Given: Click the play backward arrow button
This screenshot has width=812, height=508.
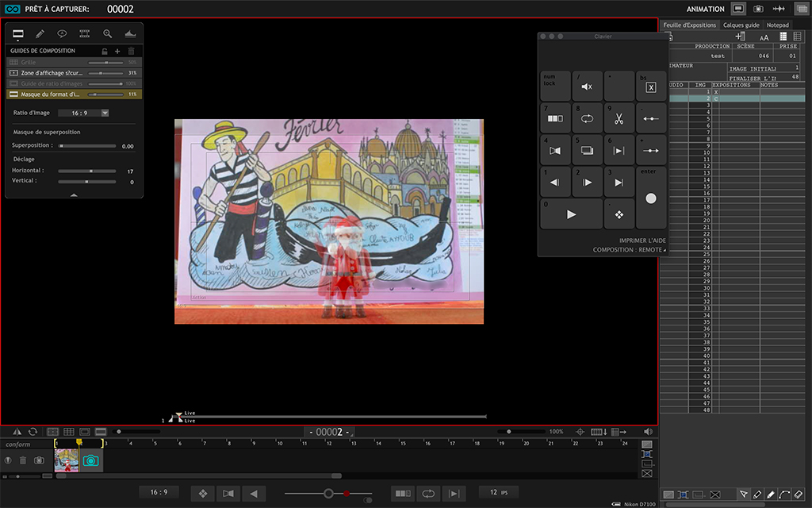Looking at the screenshot, I should (x=254, y=494).
